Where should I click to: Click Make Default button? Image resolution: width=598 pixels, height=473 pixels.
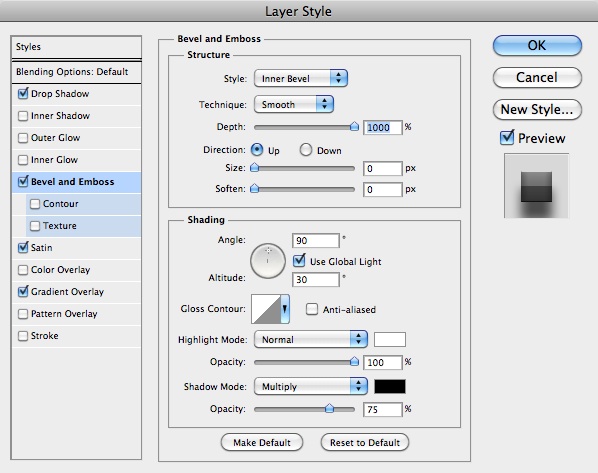pyautogui.click(x=262, y=442)
